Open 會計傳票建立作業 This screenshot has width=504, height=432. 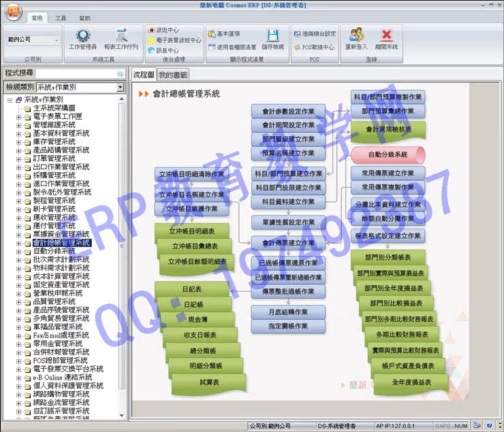click(x=288, y=243)
